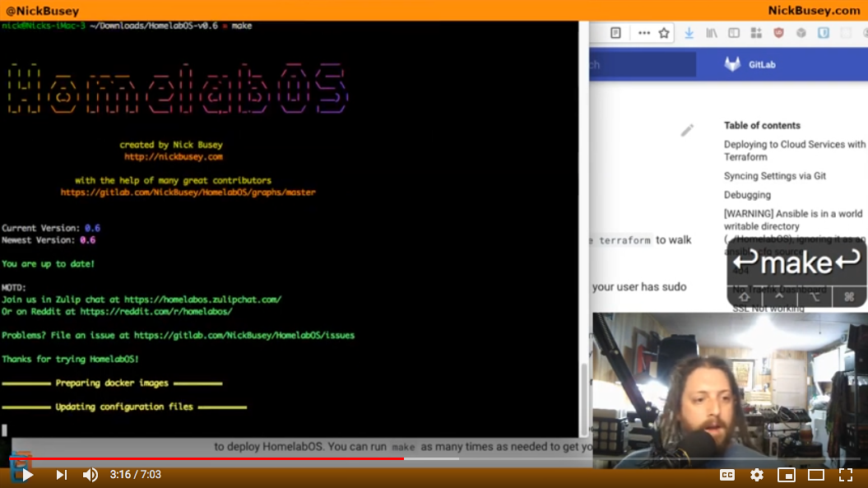Image resolution: width=868 pixels, height=488 pixels.
Task: Click the terminal window scrollbar
Action: (583, 399)
